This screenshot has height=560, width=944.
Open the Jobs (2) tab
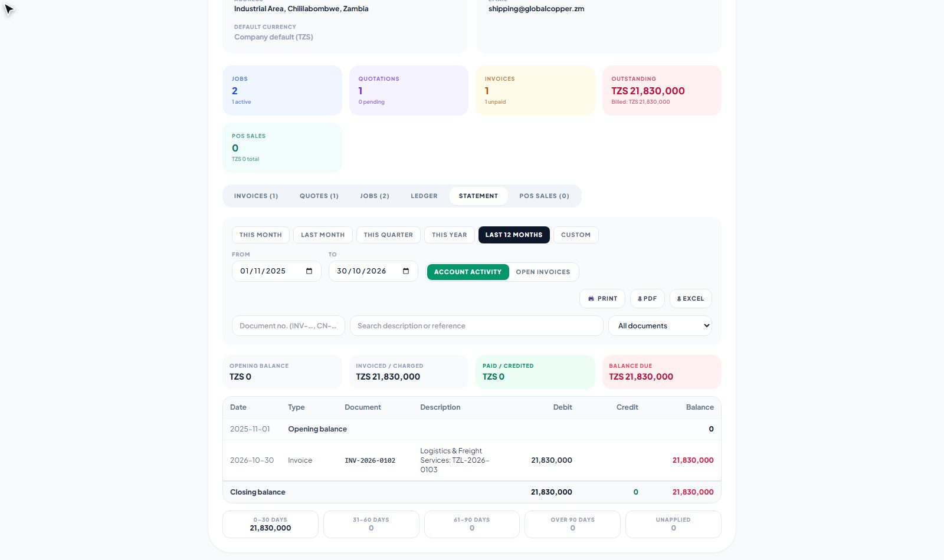(375, 196)
